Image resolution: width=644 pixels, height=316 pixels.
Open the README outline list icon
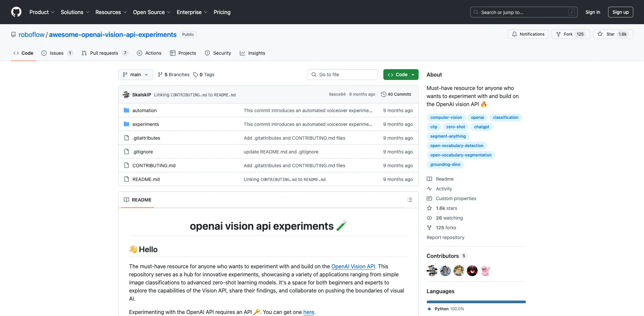pos(410,200)
